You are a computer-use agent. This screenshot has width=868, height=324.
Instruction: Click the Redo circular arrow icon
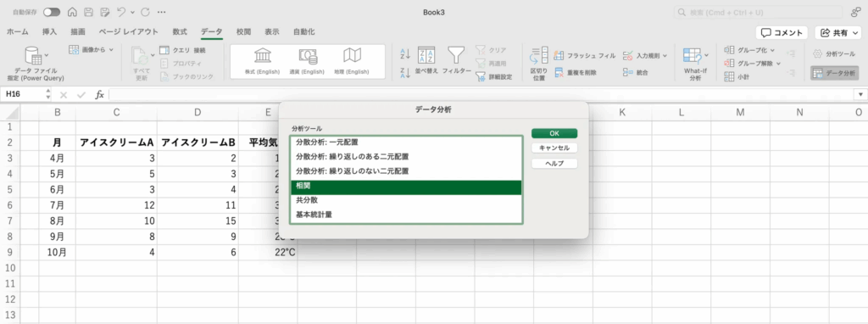coord(145,12)
